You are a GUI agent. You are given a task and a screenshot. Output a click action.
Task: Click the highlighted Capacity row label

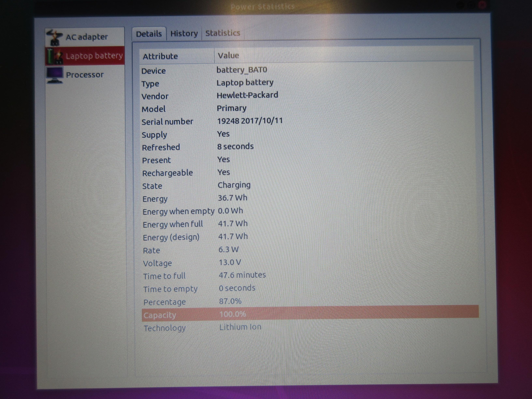160,315
